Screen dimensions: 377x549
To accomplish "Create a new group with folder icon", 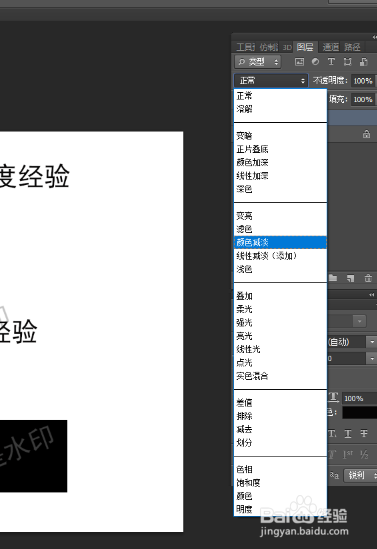I will [x=333, y=278].
